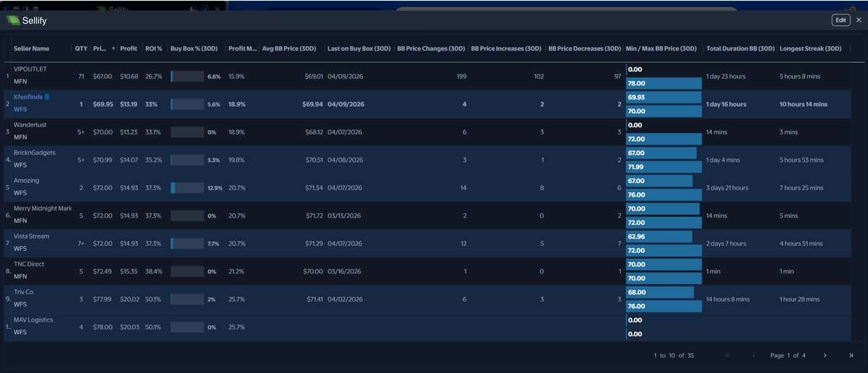The image size is (868, 373).
Task: Select the Wanderlust seller name
Action: tap(30, 124)
